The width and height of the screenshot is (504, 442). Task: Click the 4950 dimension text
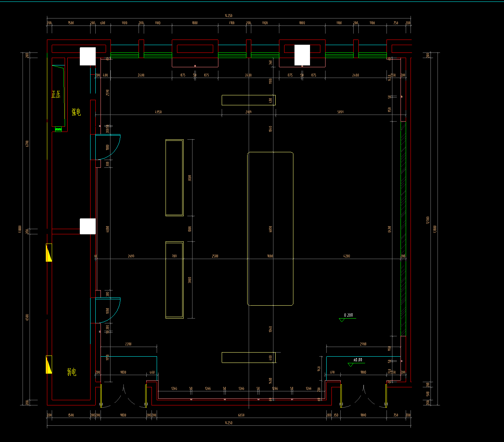pyautogui.click(x=158, y=112)
